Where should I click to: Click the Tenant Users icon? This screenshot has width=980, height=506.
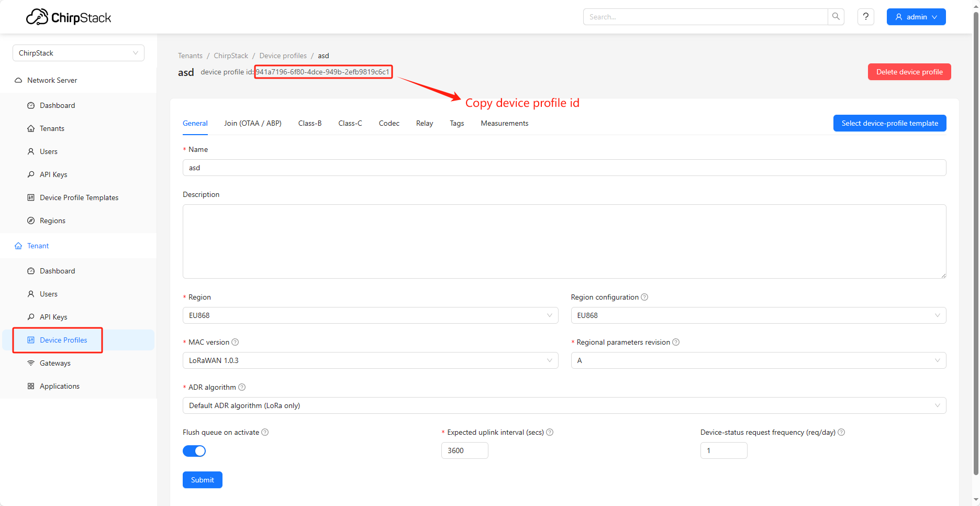[x=31, y=294]
